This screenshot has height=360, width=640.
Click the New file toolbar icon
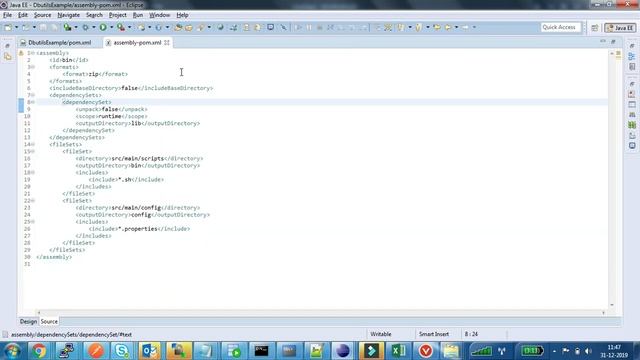click(8, 27)
